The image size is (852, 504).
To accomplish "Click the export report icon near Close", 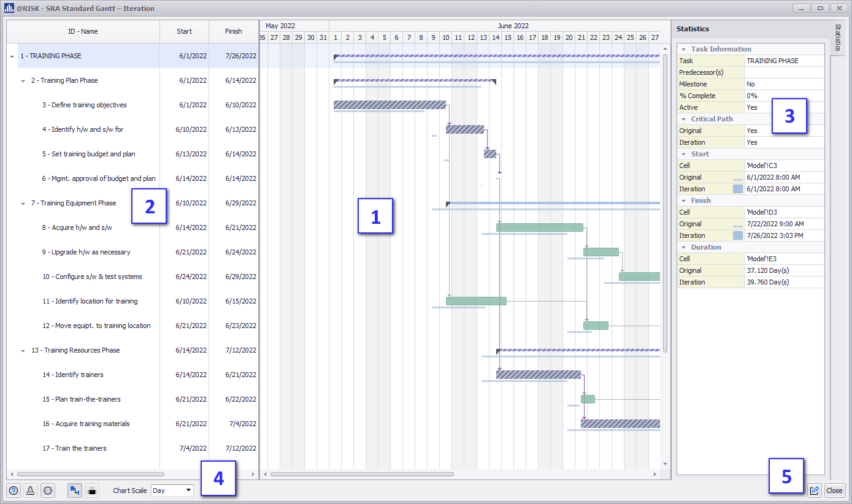I will tap(815, 491).
